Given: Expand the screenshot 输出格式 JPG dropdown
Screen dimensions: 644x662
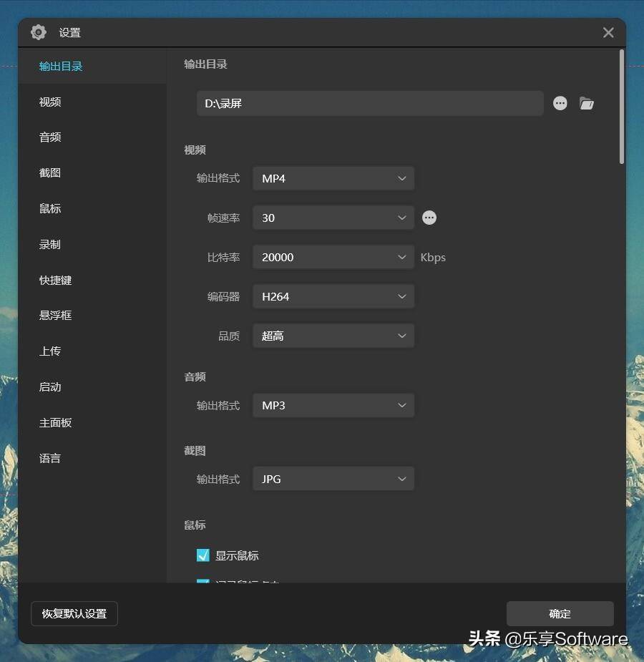Looking at the screenshot, I should [333, 479].
